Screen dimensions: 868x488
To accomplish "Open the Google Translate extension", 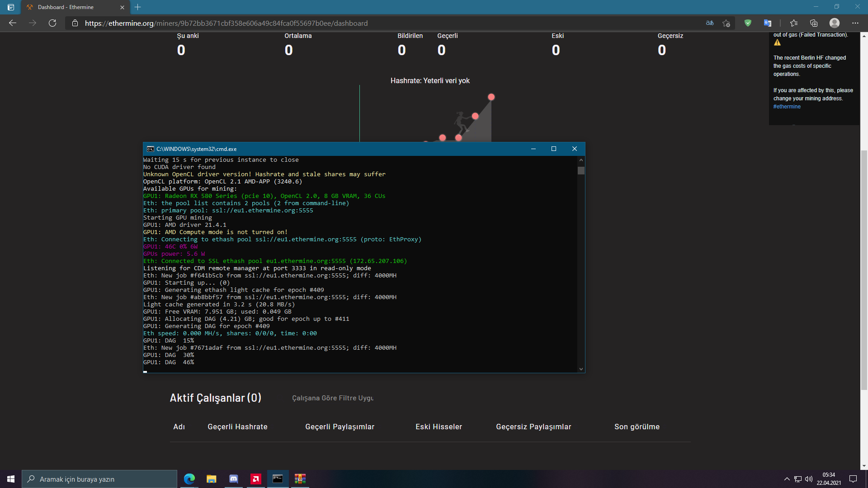I will pyautogui.click(x=768, y=23).
